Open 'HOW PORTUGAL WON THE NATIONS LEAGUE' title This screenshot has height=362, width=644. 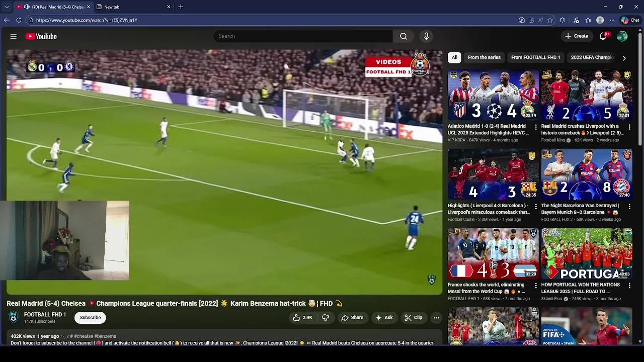coord(580,288)
